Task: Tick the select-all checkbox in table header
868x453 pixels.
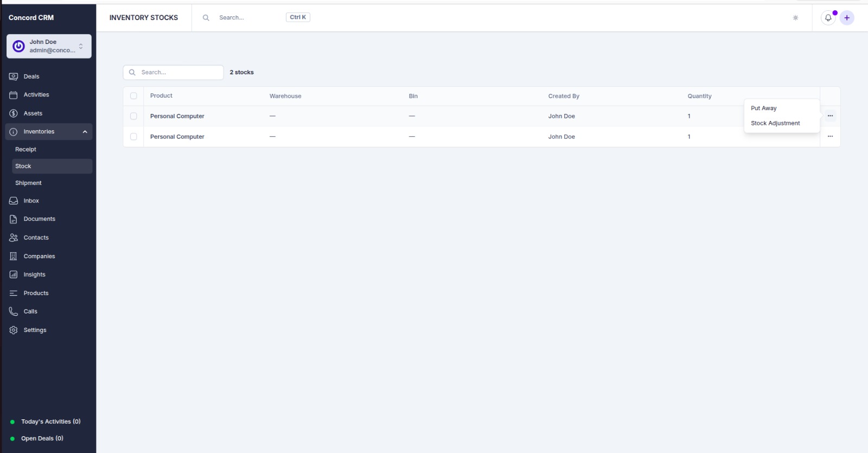Action: [133, 96]
